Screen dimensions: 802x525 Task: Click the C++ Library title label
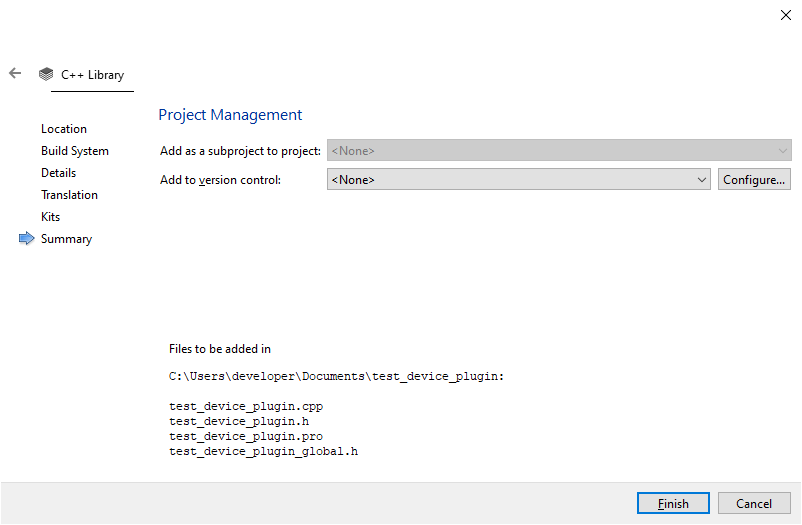tap(93, 75)
